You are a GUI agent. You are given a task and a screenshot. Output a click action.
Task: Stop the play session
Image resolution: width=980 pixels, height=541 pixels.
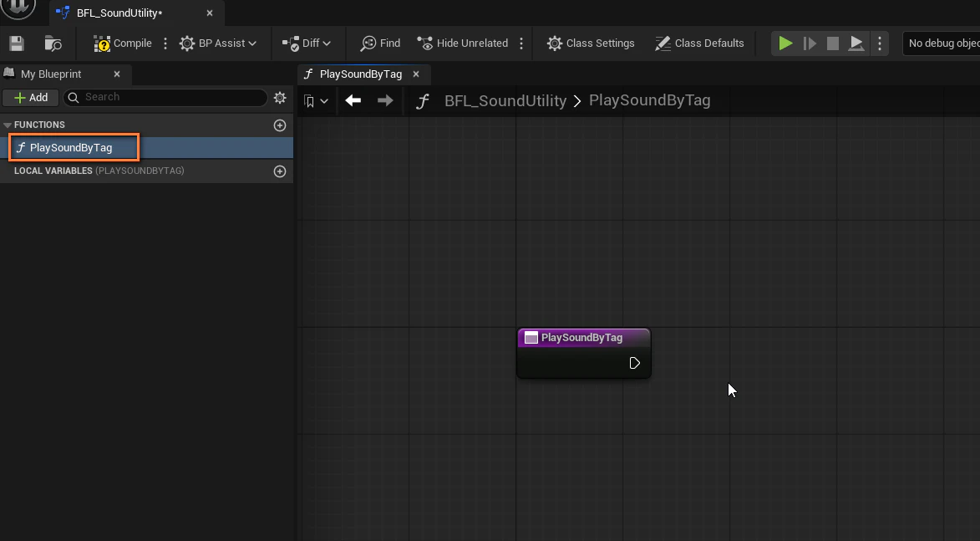click(x=832, y=43)
